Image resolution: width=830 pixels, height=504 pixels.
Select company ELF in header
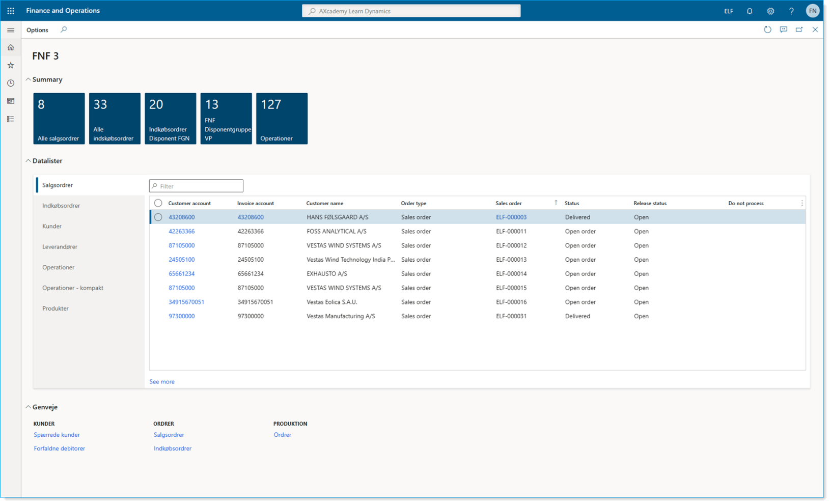[x=729, y=11]
